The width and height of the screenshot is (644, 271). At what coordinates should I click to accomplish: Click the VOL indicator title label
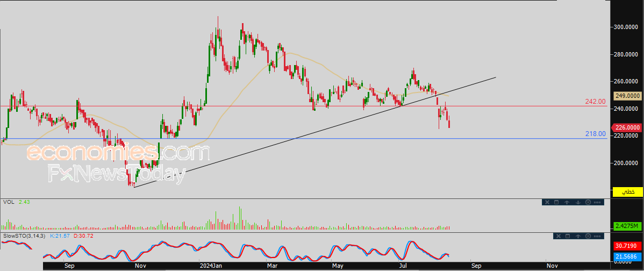pyautogui.click(x=8, y=202)
